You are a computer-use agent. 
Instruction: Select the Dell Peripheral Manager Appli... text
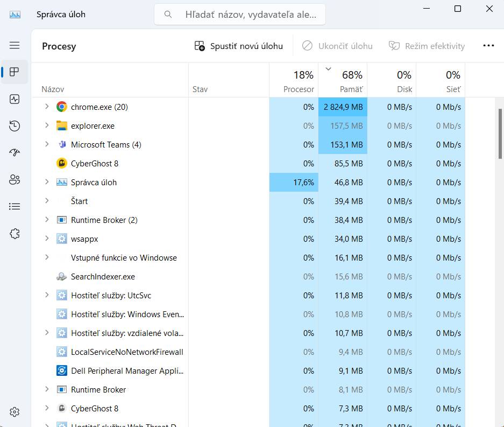tap(127, 371)
